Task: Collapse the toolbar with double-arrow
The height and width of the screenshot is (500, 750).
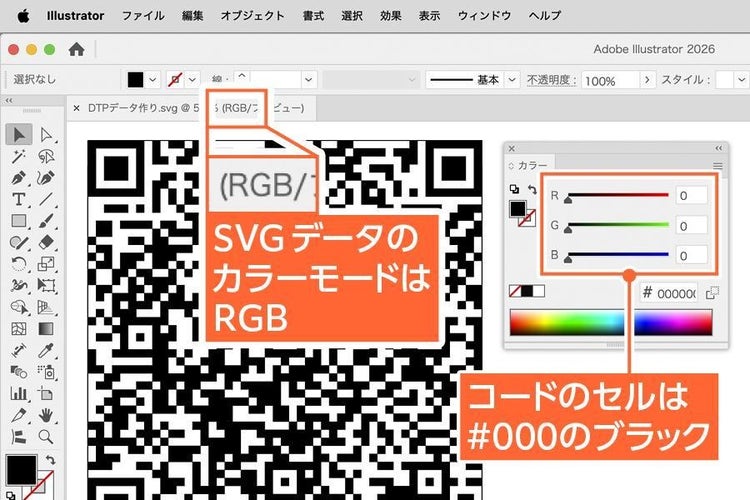Action: [x=9, y=100]
